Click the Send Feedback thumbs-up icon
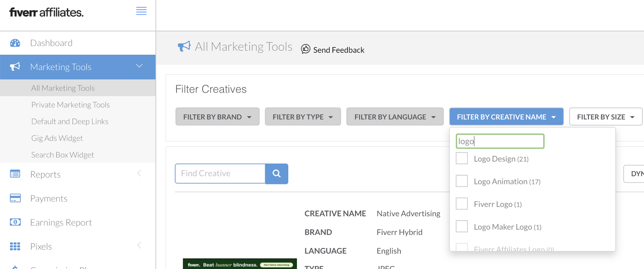Screen dimensions: 644x269 pos(306,49)
